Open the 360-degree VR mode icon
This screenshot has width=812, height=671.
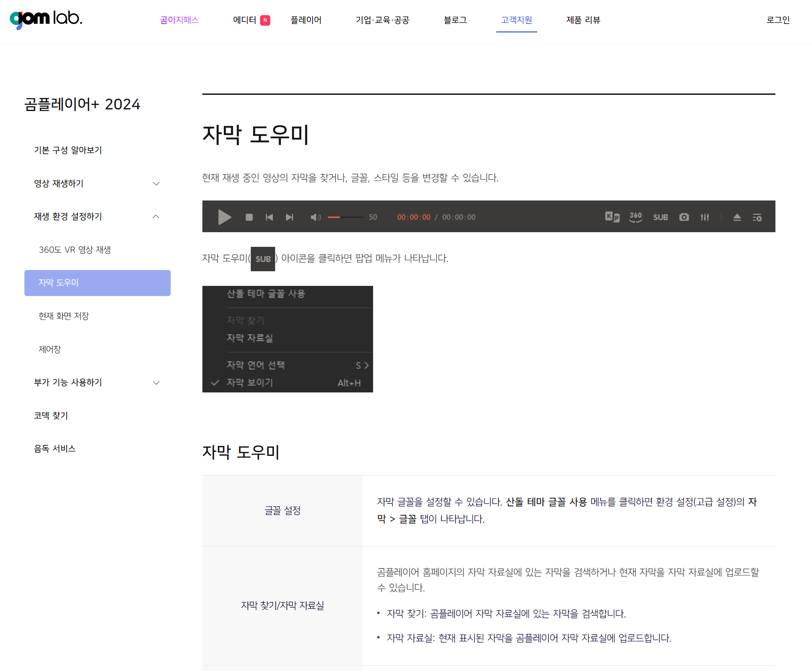(635, 217)
